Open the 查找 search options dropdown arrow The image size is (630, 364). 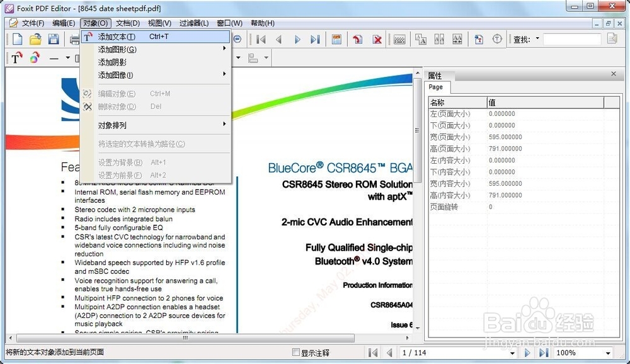point(537,38)
